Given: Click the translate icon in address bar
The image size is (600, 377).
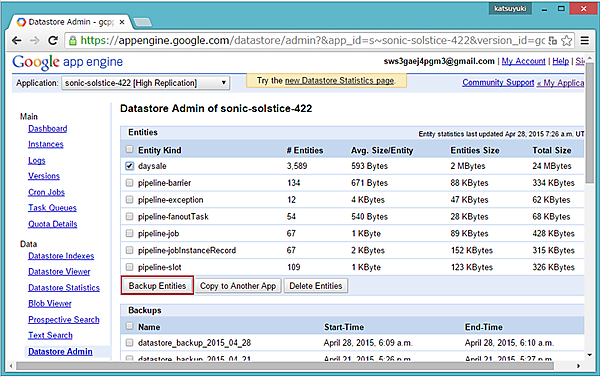Looking at the screenshot, I should pyautogui.click(x=553, y=41).
